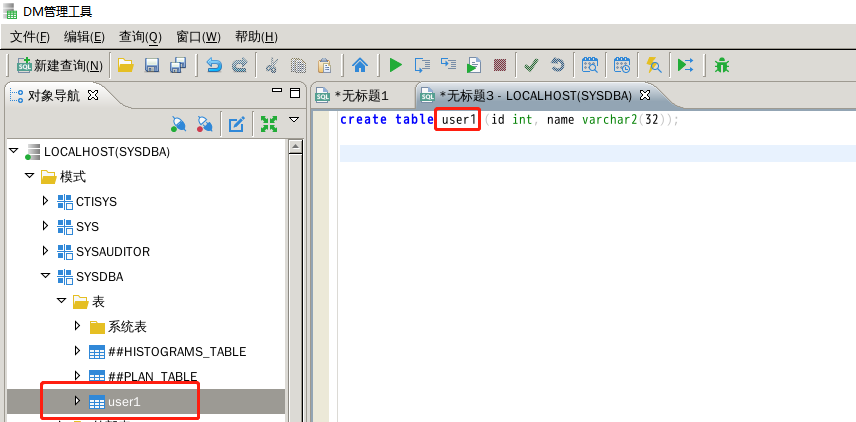Switch to the *无标题1 tab
Image resolution: width=856 pixels, height=422 pixels.
click(x=361, y=96)
